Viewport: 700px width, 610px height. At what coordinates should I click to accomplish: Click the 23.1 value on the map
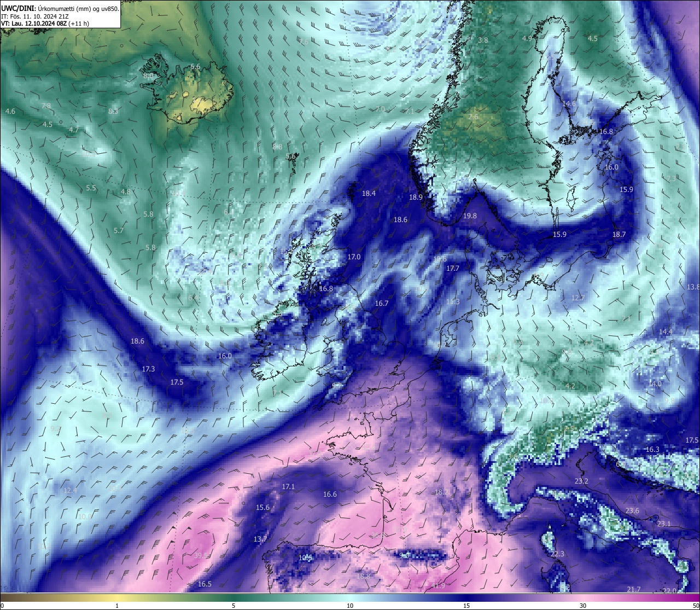(664, 524)
